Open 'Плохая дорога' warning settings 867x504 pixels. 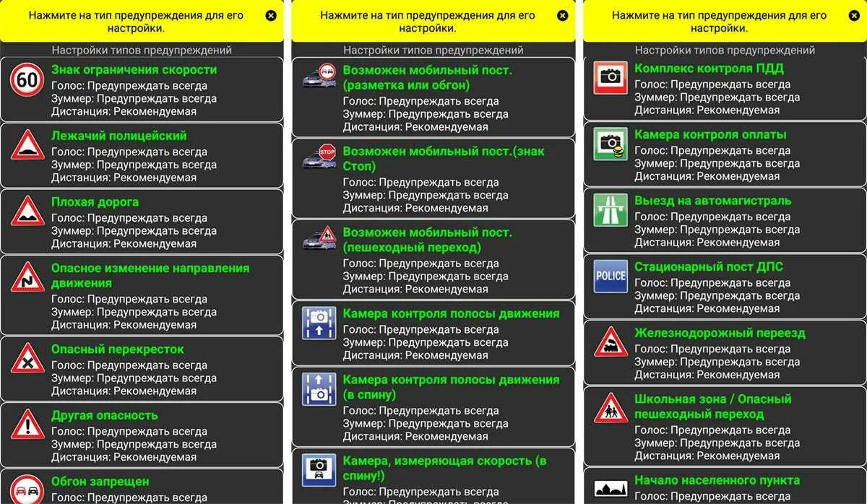[142, 222]
